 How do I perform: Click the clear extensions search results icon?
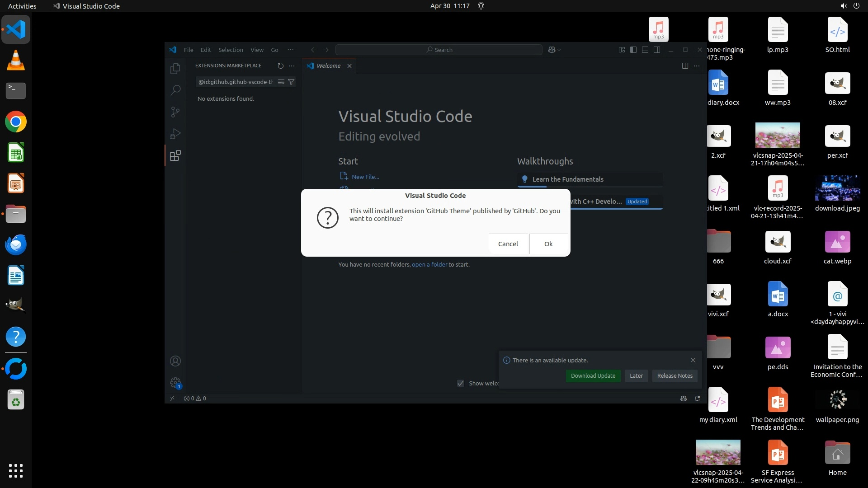point(281,82)
